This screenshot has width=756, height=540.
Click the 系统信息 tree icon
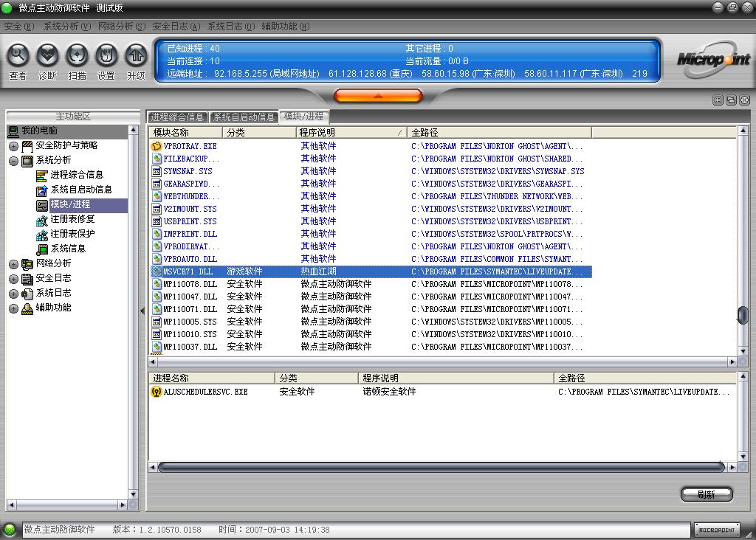point(42,249)
